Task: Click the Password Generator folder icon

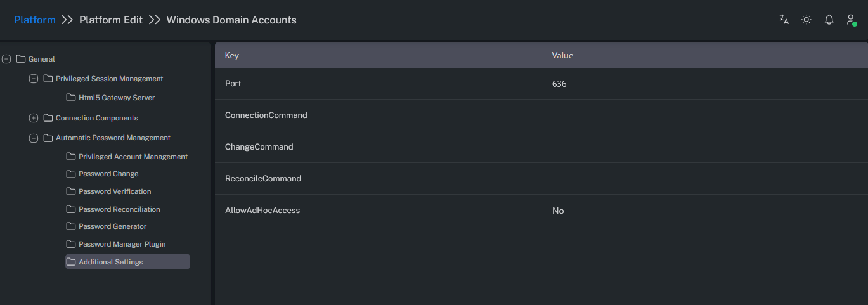Action: (x=71, y=226)
